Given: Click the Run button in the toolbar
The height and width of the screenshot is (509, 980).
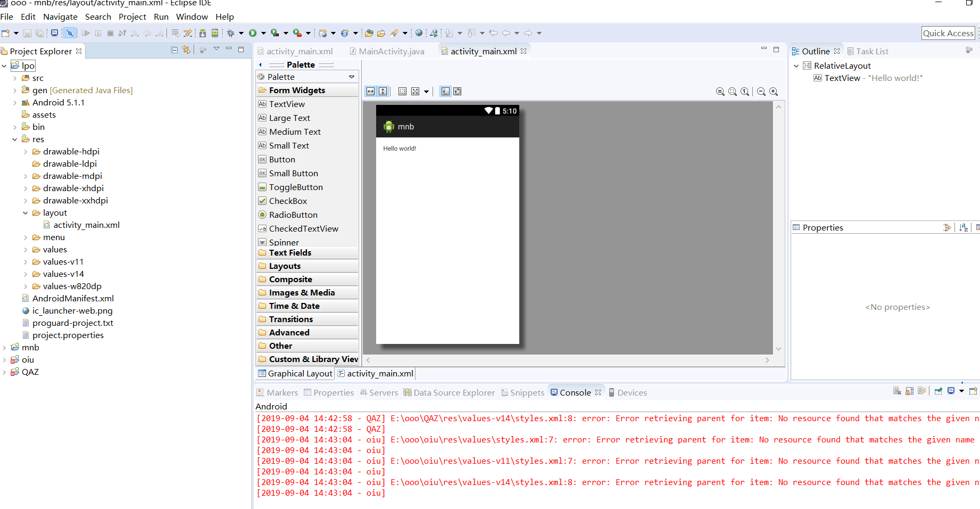Looking at the screenshot, I should click(253, 33).
